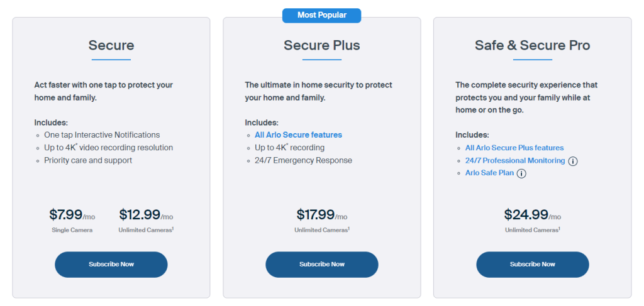Click info icon beside 24/7 Professional Monitoring
The image size is (644, 306).
click(x=573, y=161)
